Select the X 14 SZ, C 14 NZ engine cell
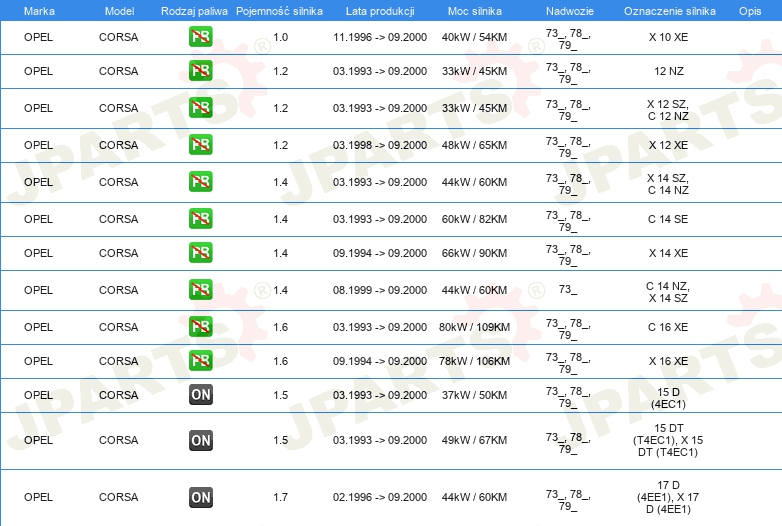Viewport: 782px width, 526px height. click(668, 184)
